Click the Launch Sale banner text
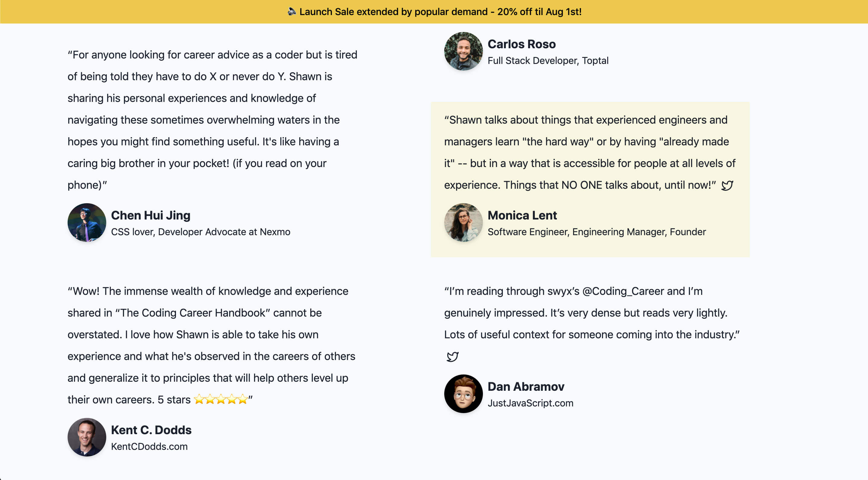Screen dimensions: 868x480 (x=440, y=12)
